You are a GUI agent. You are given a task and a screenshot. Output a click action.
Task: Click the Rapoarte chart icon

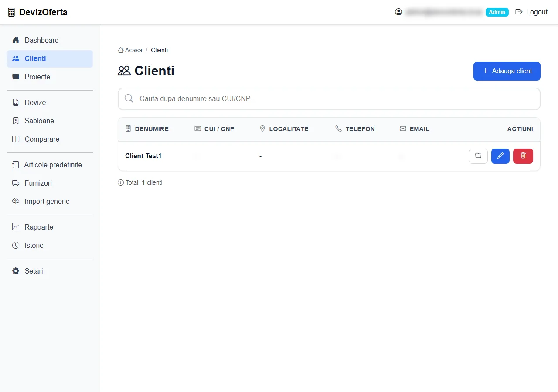[16, 227]
